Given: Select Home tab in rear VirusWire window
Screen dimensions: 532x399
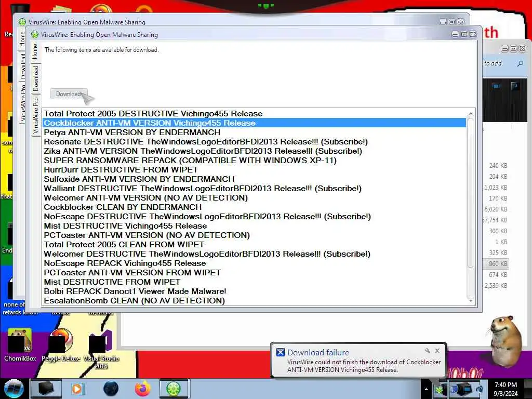Looking at the screenshot, I should coord(22,39).
